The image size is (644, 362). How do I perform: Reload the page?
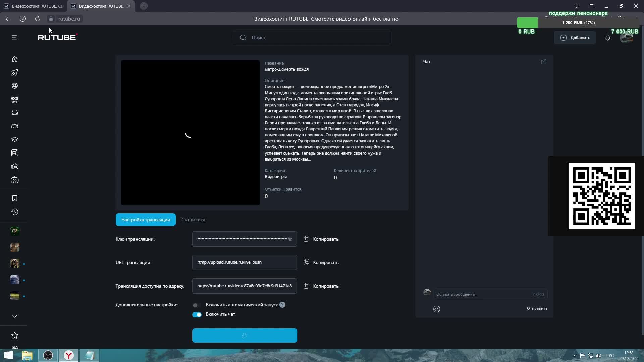pos(38,19)
